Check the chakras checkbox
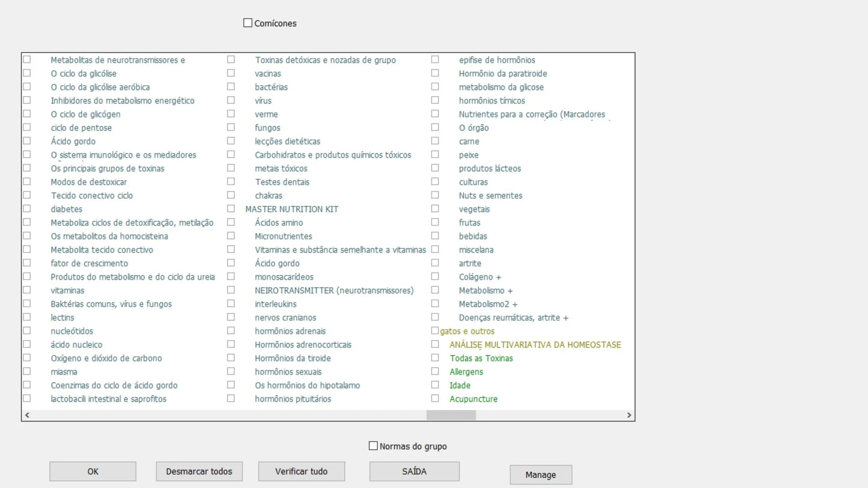The height and width of the screenshot is (488, 868). click(231, 195)
